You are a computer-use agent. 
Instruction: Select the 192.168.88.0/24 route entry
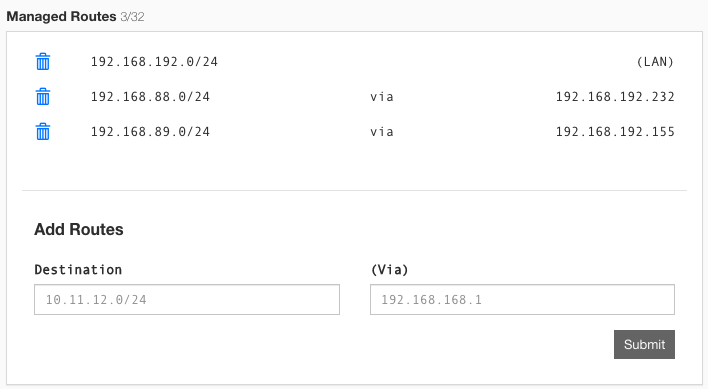pos(150,97)
